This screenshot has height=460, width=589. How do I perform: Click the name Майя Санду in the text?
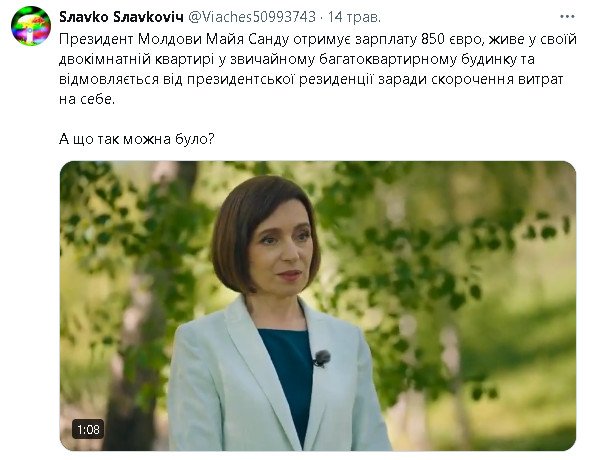pyautogui.click(x=248, y=39)
